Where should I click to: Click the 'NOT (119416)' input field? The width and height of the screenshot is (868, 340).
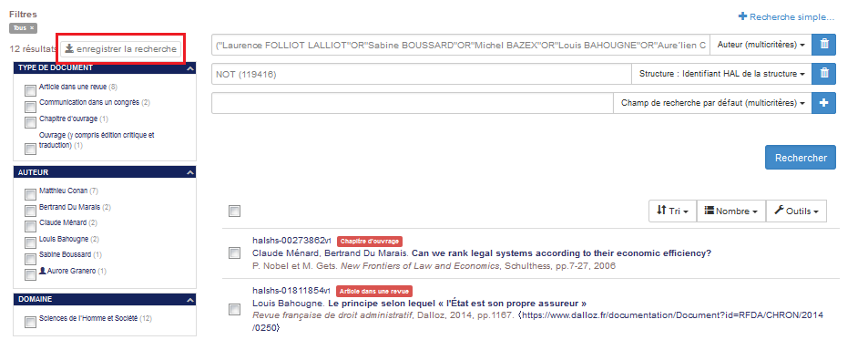(422, 74)
